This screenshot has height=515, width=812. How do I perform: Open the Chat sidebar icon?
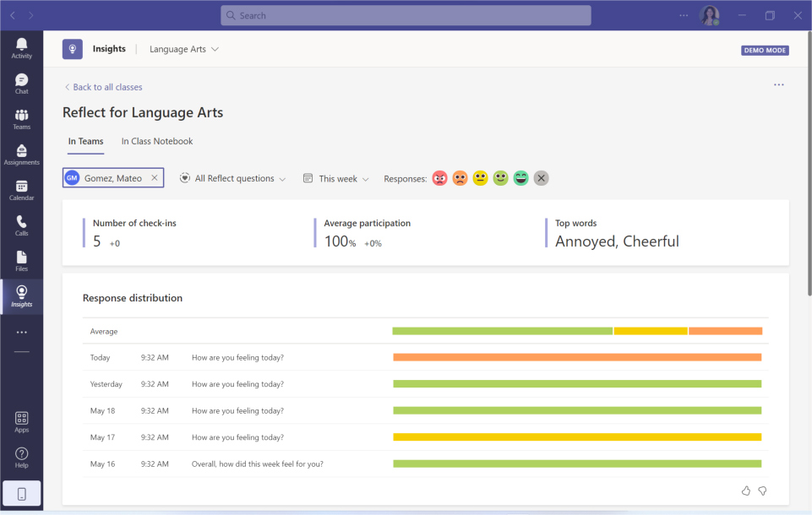click(21, 84)
